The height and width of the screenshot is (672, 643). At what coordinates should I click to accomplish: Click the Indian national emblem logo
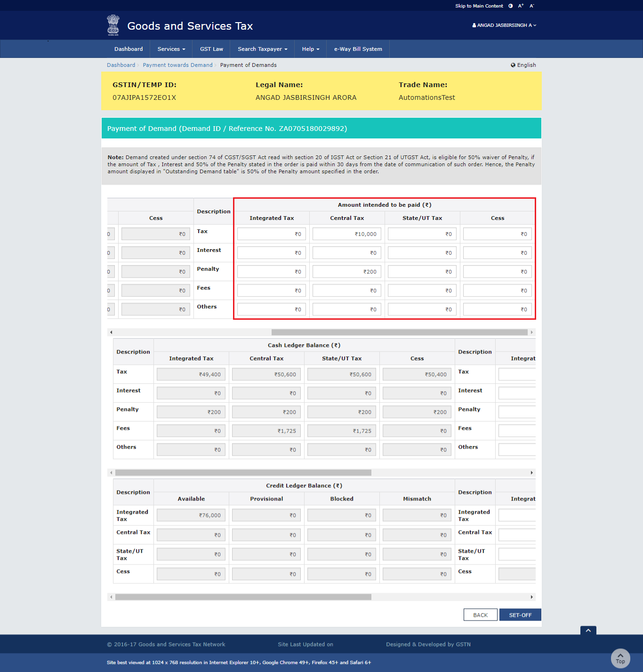[113, 25]
